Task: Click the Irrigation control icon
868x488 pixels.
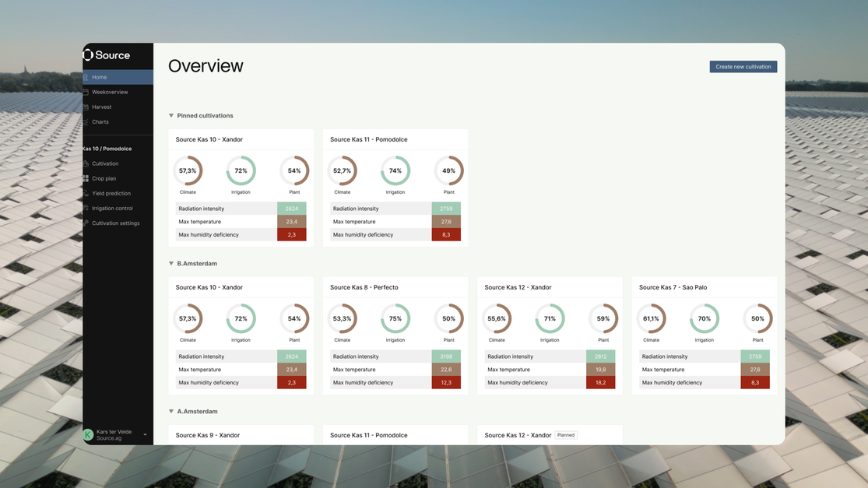Action: tap(86, 208)
